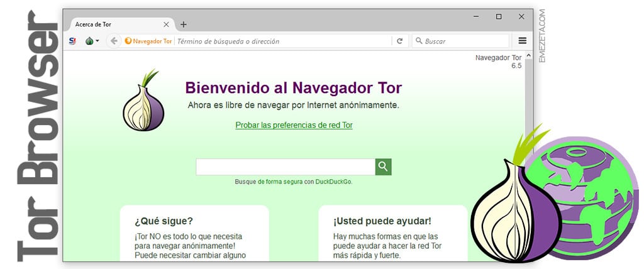
Task: Click the scrollbar up arrow
Action: (x=528, y=55)
